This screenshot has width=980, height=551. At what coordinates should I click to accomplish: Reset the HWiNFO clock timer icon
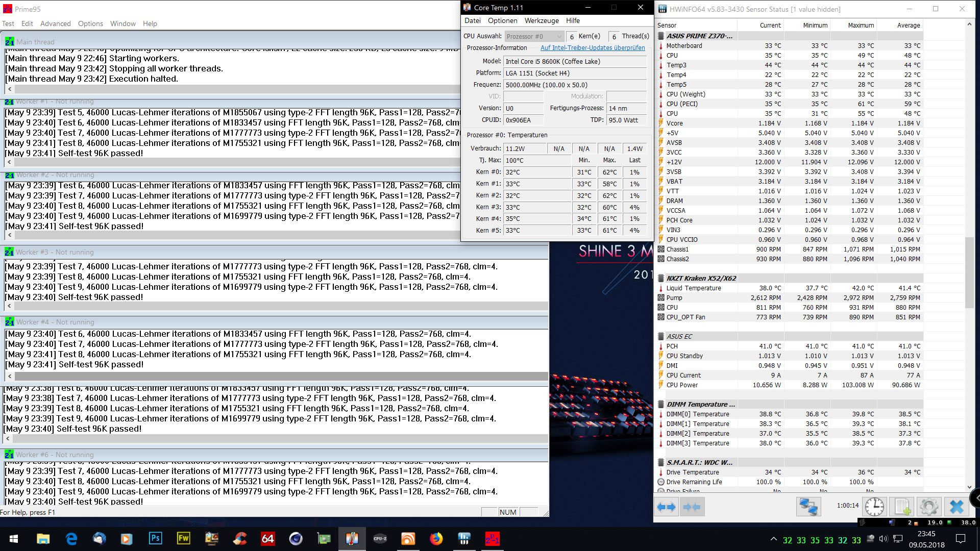click(x=874, y=507)
